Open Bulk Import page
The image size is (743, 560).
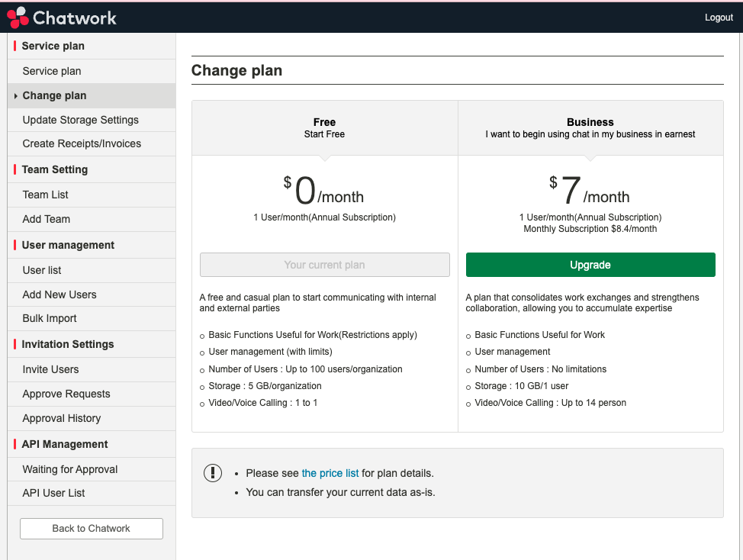pyautogui.click(x=50, y=318)
